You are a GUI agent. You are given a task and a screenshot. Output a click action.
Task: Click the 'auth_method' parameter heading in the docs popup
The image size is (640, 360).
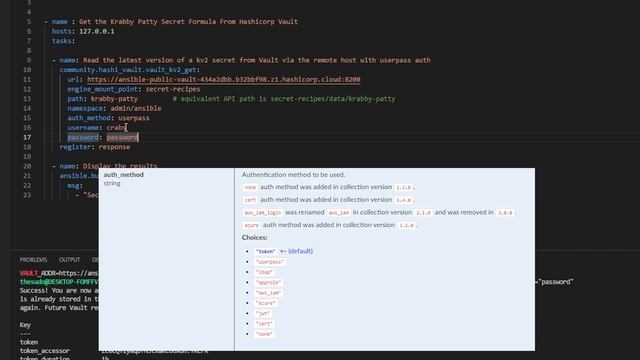(123, 175)
